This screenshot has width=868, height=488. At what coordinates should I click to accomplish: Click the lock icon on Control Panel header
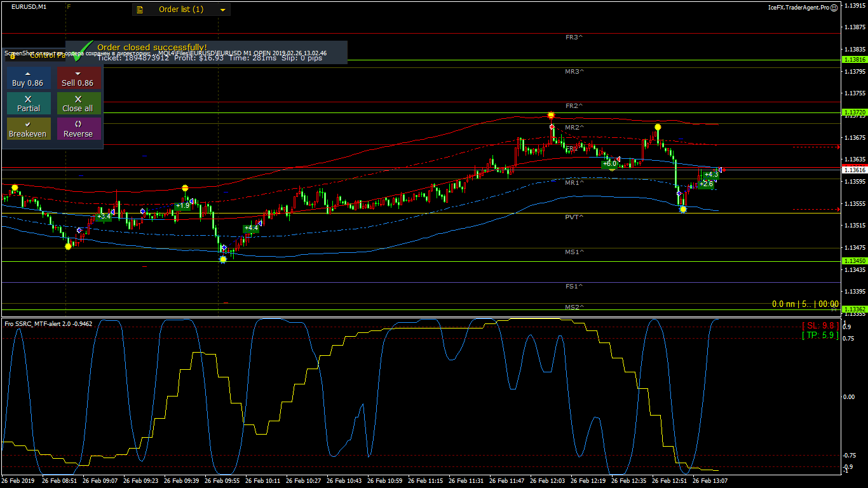[13, 56]
